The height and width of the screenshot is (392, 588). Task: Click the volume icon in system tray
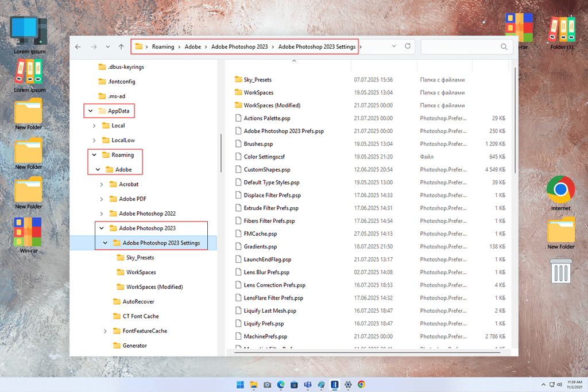point(559,385)
